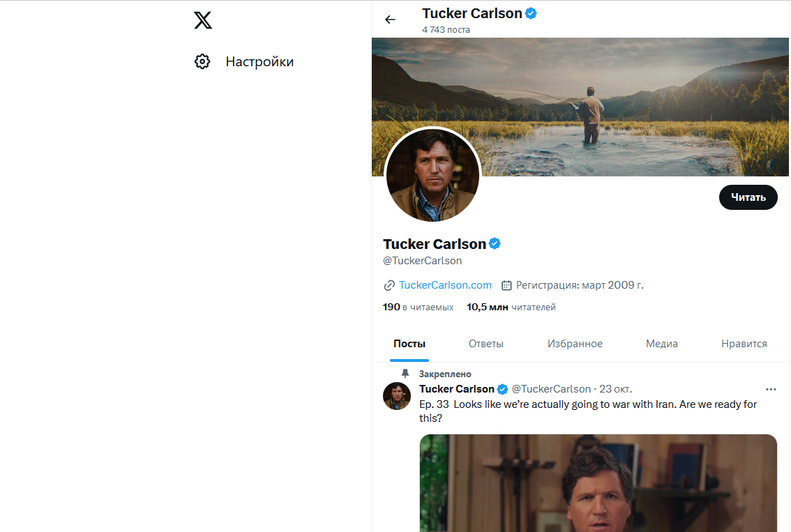Follow the account with Читать button
791x532 pixels.
pos(748,197)
